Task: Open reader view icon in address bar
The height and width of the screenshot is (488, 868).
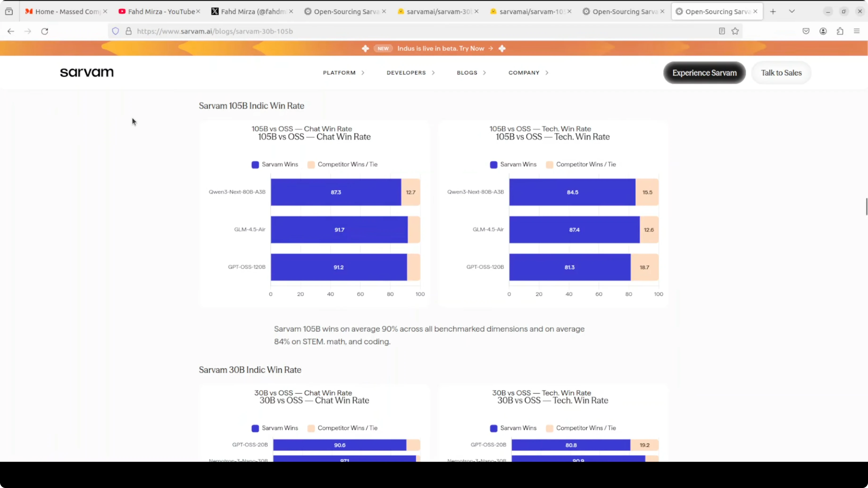Action: point(722,31)
